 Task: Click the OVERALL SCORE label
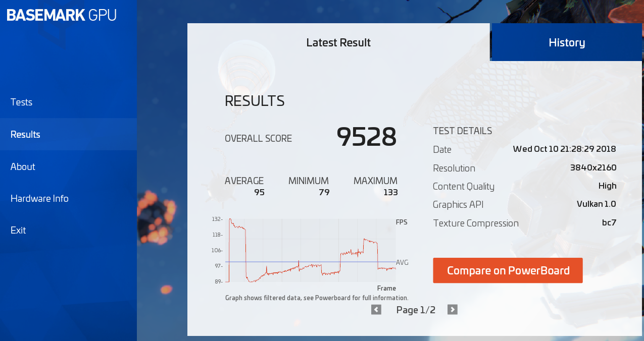(x=258, y=138)
